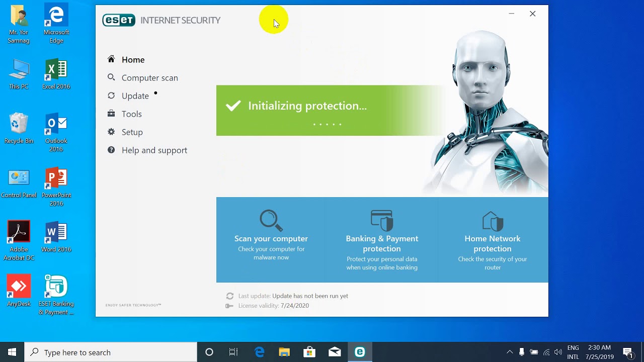Open Cortana from the taskbar

click(x=209, y=352)
